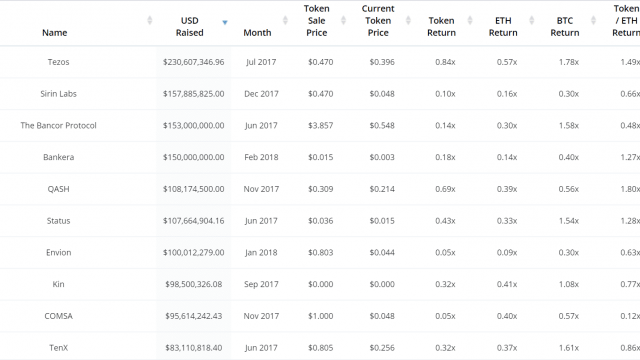Sort by Token Return arrows
This screenshot has width=640, height=360.
coord(470,20)
